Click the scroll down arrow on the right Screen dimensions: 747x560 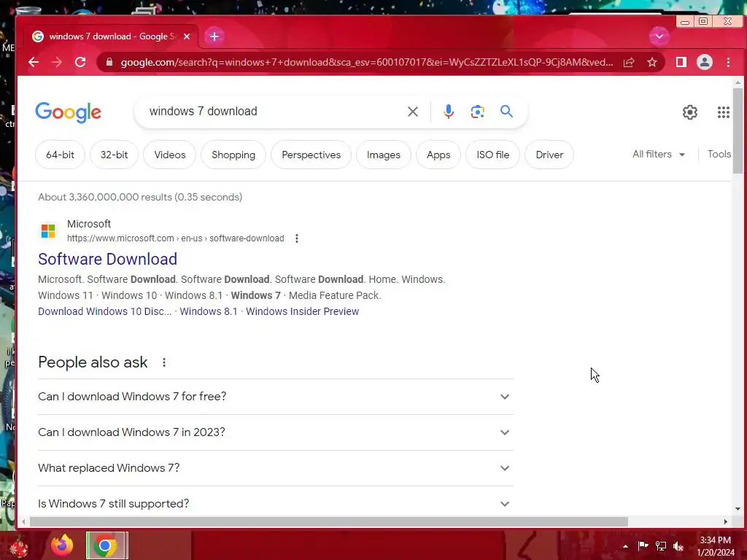[x=738, y=509]
